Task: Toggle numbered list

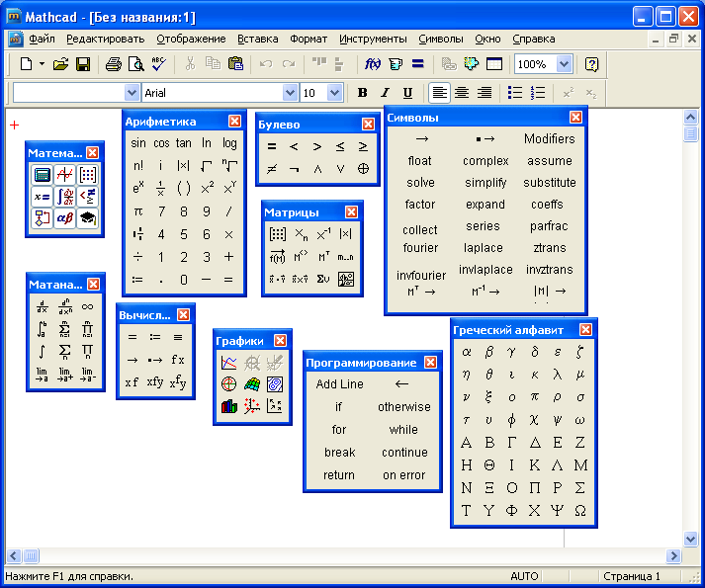Action: coord(538,93)
